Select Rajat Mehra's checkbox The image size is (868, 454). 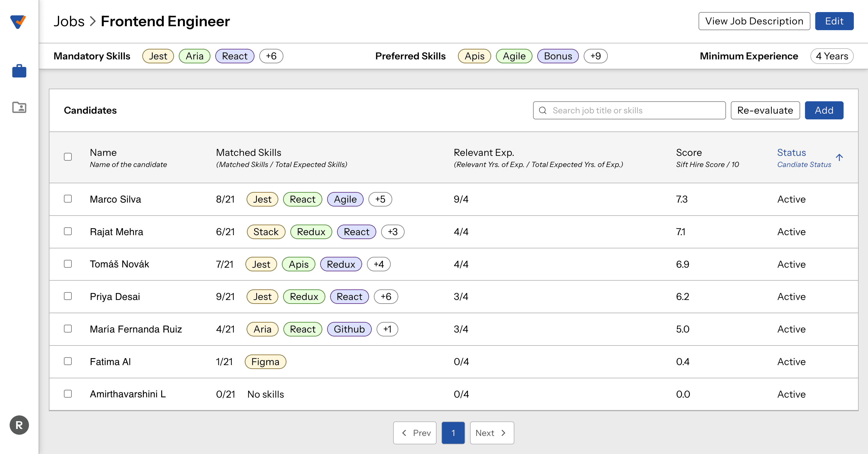coord(68,232)
